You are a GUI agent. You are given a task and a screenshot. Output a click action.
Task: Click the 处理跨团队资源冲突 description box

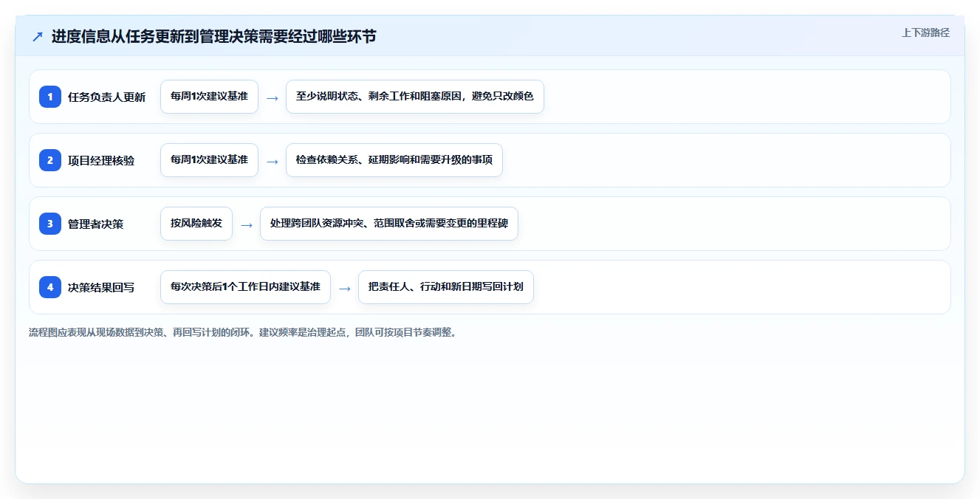(389, 224)
